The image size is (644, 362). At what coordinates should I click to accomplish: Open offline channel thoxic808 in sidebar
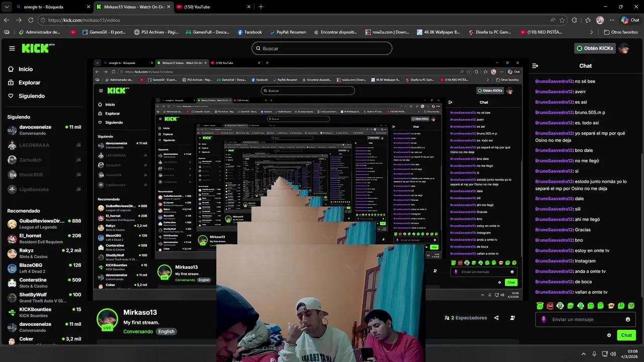pos(44,174)
